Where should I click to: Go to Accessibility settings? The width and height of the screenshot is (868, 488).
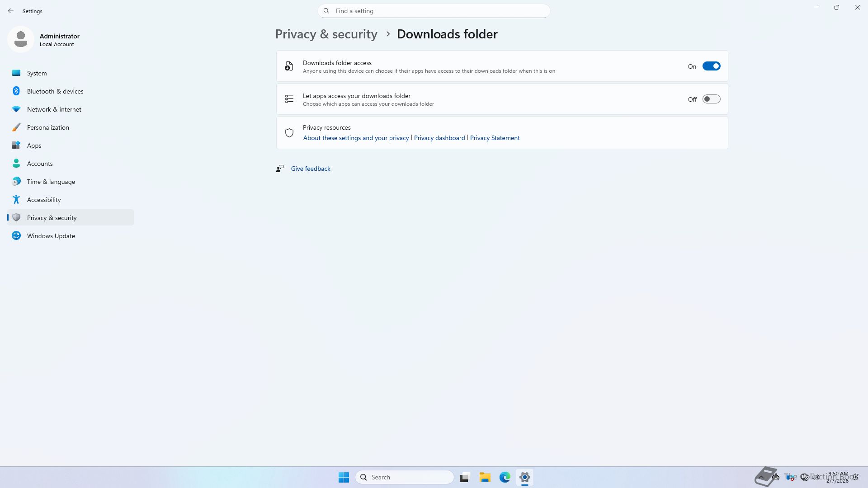43,200
